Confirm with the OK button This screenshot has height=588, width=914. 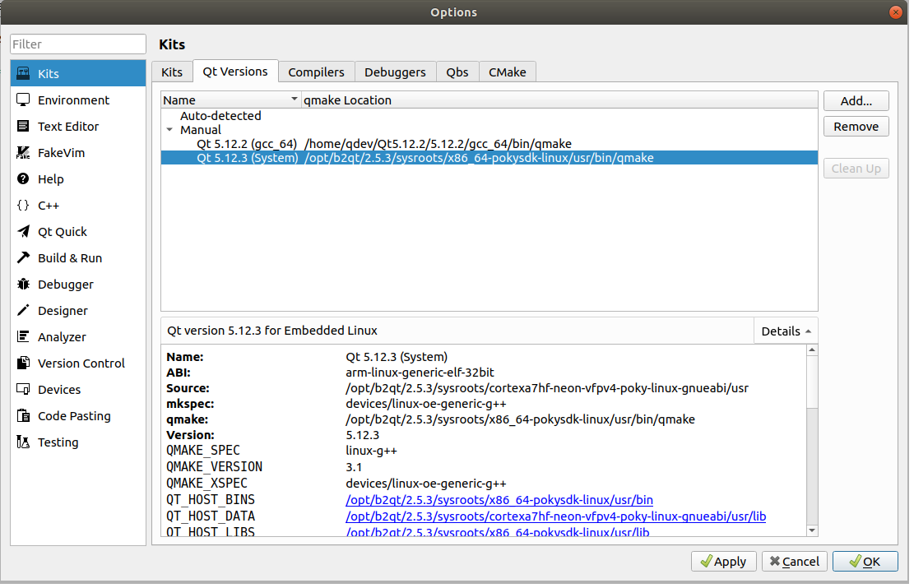click(x=865, y=561)
